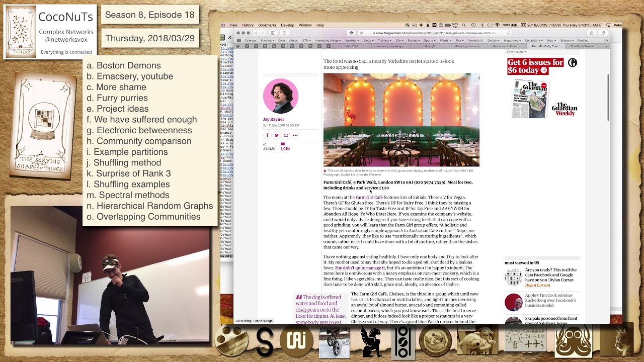Follow the 'She didn't quite manage it' link
The height and width of the screenshot is (362, 644).
click(x=360, y=268)
